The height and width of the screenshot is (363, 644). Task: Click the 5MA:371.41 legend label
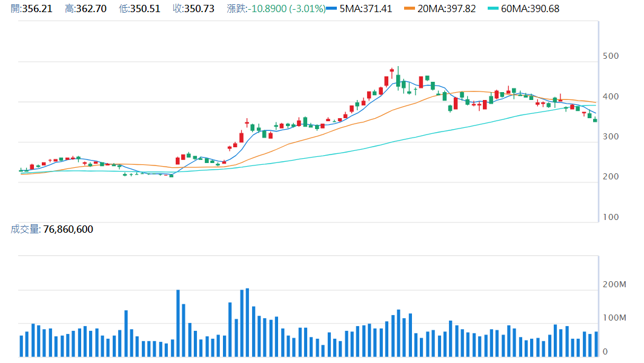pyautogui.click(x=365, y=8)
